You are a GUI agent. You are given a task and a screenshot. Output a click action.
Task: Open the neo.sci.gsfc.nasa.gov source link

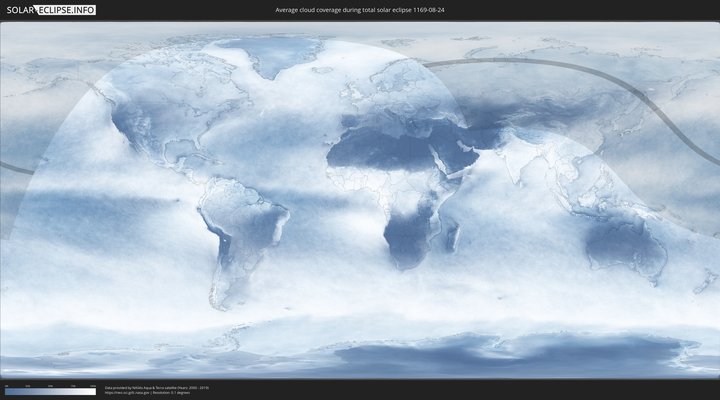[x=126, y=392]
